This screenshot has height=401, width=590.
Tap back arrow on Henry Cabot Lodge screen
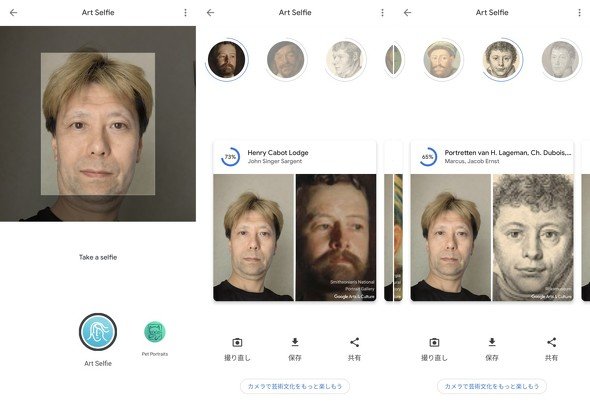pos(210,12)
